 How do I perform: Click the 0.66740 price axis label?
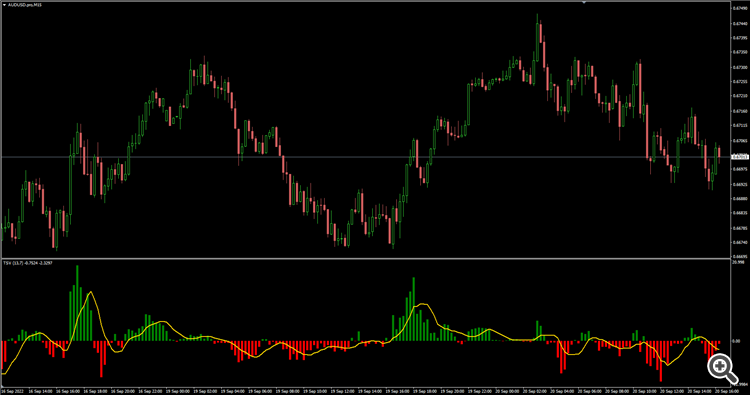[x=740, y=242]
